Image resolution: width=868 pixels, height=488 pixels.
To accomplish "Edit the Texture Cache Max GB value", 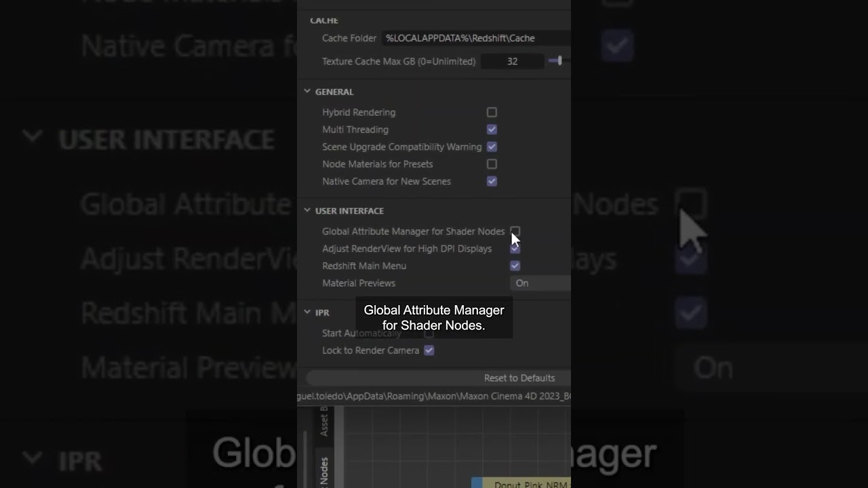I will (512, 61).
